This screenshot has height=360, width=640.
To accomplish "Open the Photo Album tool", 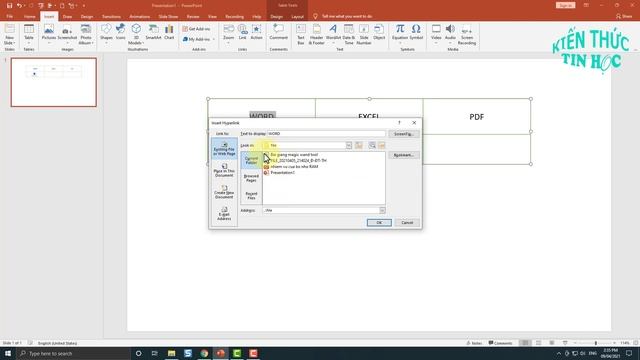I will coord(86,34).
